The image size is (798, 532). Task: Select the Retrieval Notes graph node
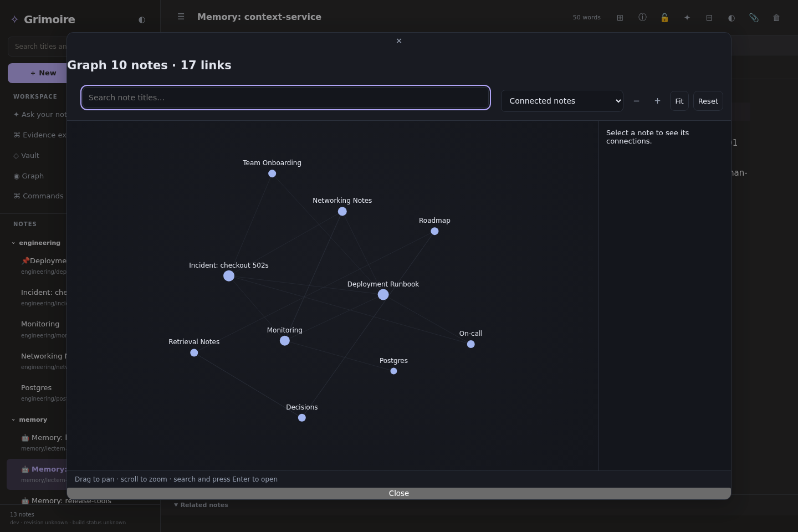194,352
